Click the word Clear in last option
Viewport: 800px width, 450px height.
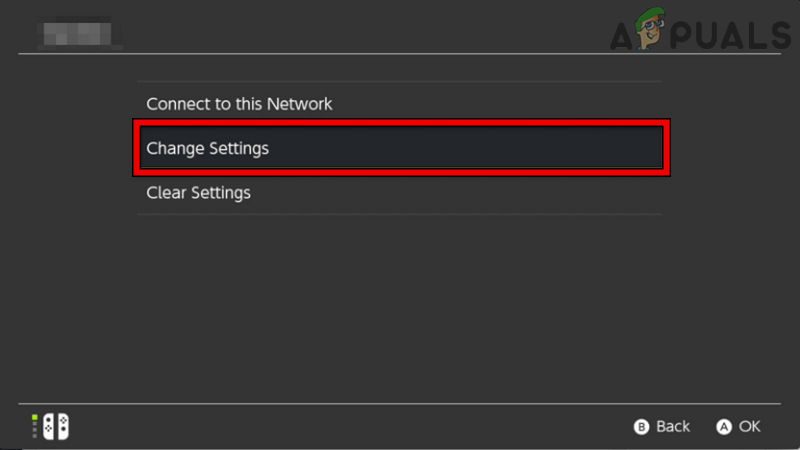166,192
